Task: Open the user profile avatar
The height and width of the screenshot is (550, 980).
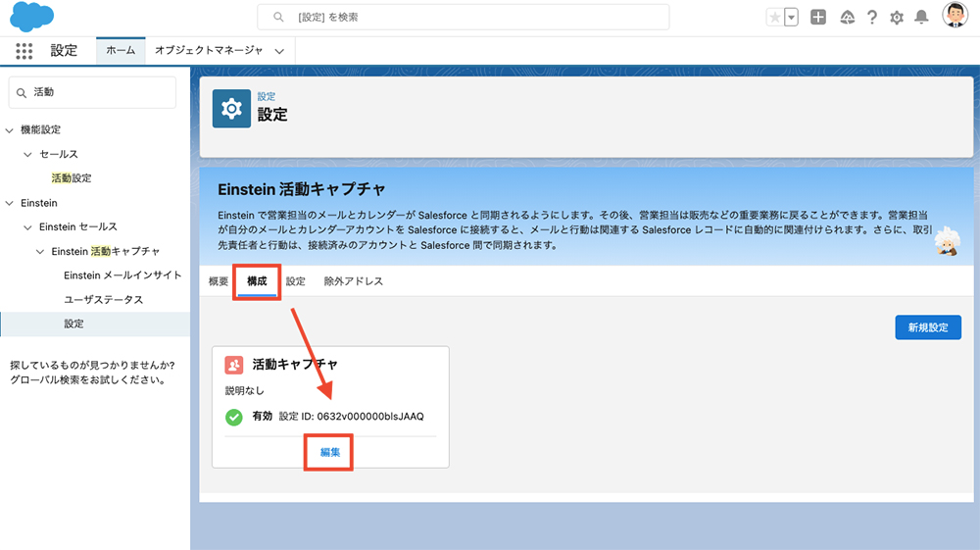Action: click(955, 15)
